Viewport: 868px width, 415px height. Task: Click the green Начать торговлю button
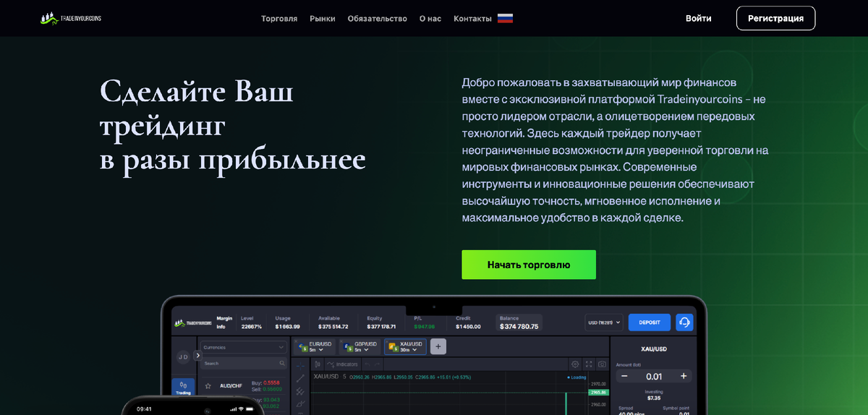[x=529, y=265]
